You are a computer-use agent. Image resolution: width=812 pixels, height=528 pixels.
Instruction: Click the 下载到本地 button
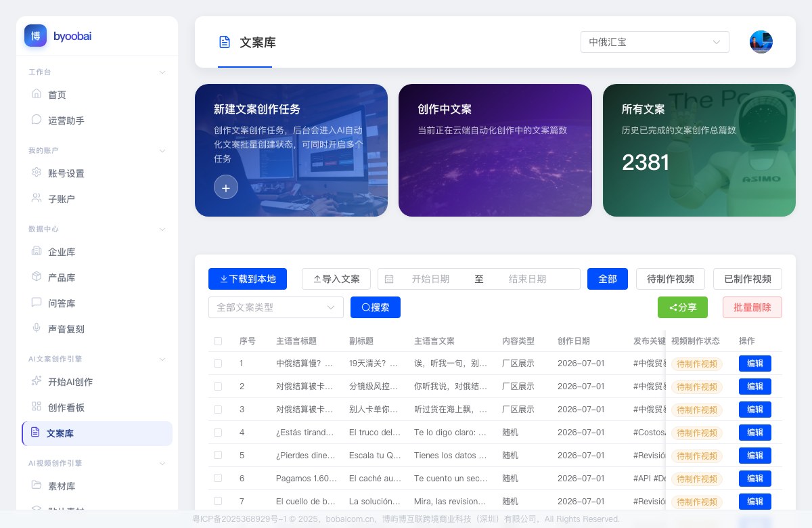point(248,279)
